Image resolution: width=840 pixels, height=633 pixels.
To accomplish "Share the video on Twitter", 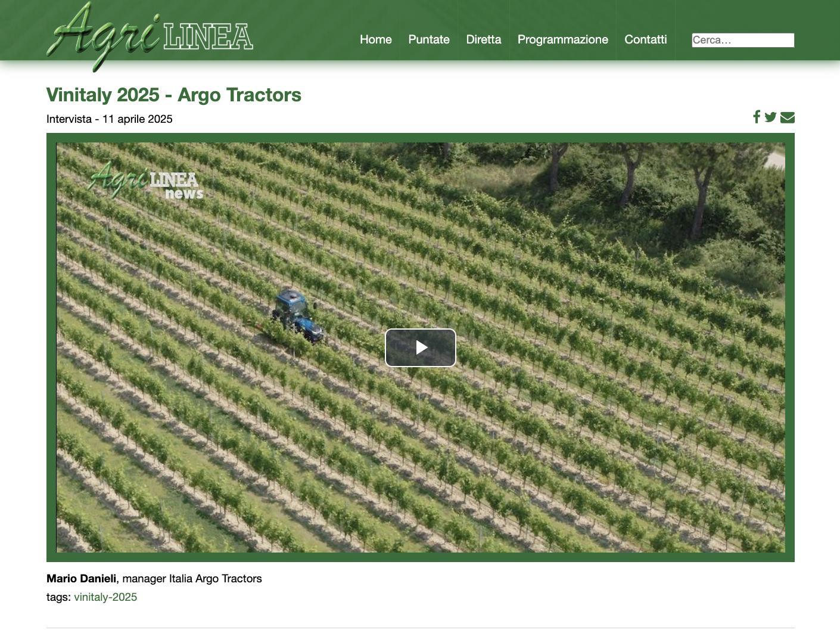I will pos(770,117).
